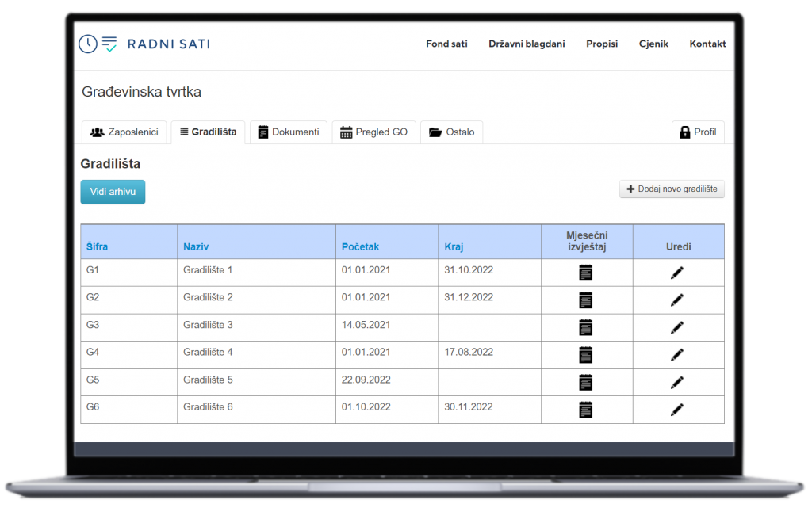Image resolution: width=812 pixels, height=519 pixels.
Task: Go to Cjenik in top navigation
Action: [653, 44]
